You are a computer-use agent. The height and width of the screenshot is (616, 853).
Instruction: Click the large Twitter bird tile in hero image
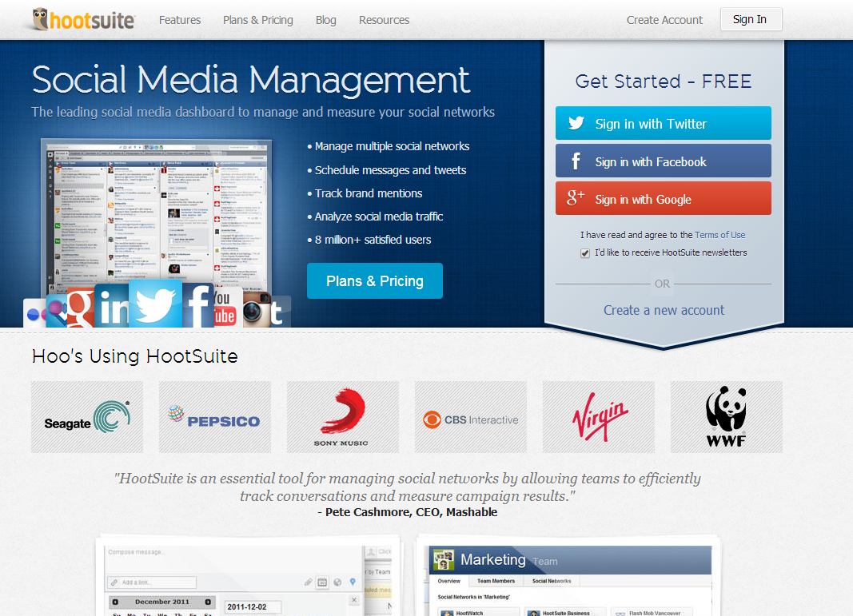(156, 304)
